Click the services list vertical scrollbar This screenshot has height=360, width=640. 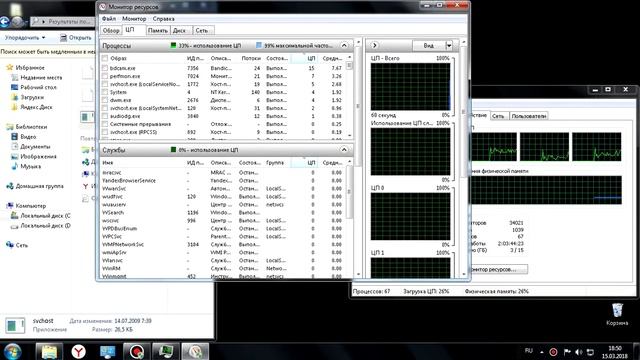pyautogui.click(x=349, y=218)
